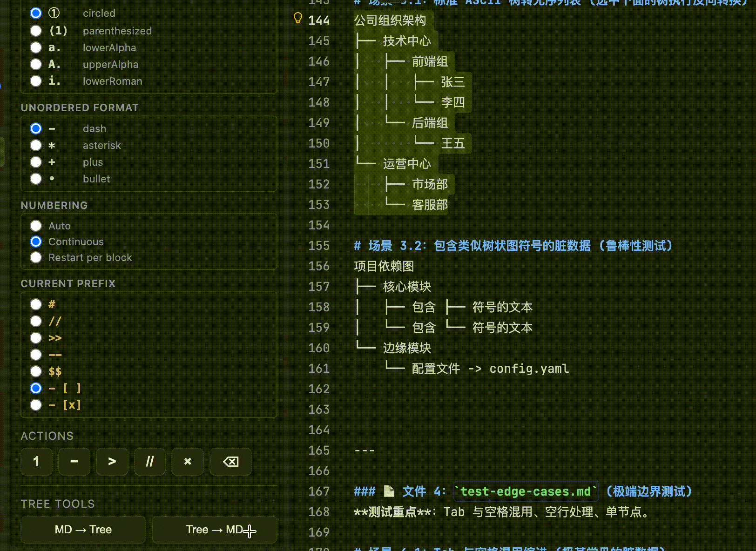Click 符号的文本 on line 159
The height and width of the screenshot is (551, 756).
click(502, 328)
